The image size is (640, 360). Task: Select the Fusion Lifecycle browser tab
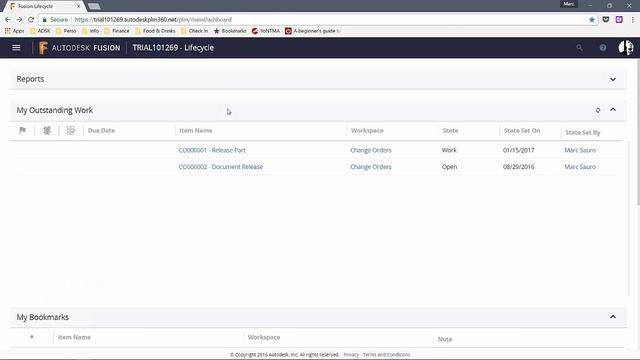43,6
